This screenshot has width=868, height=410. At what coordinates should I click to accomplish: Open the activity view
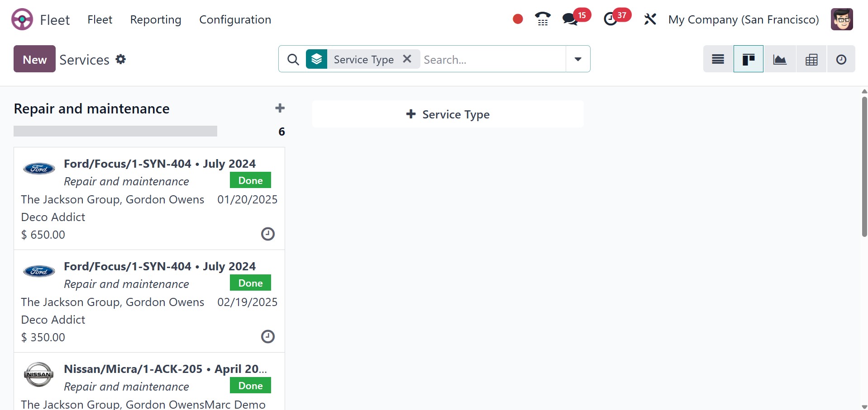[x=841, y=59]
